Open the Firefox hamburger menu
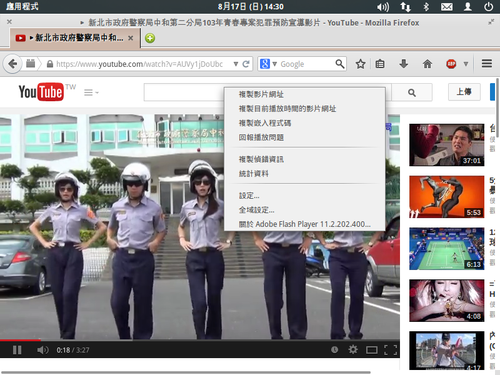The image size is (500, 375). click(x=487, y=63)
